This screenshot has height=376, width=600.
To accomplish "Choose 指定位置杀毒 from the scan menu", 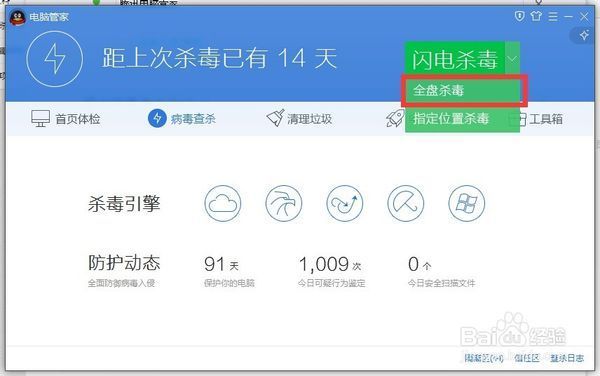I will pyautogui.click(x=462, y=119).
